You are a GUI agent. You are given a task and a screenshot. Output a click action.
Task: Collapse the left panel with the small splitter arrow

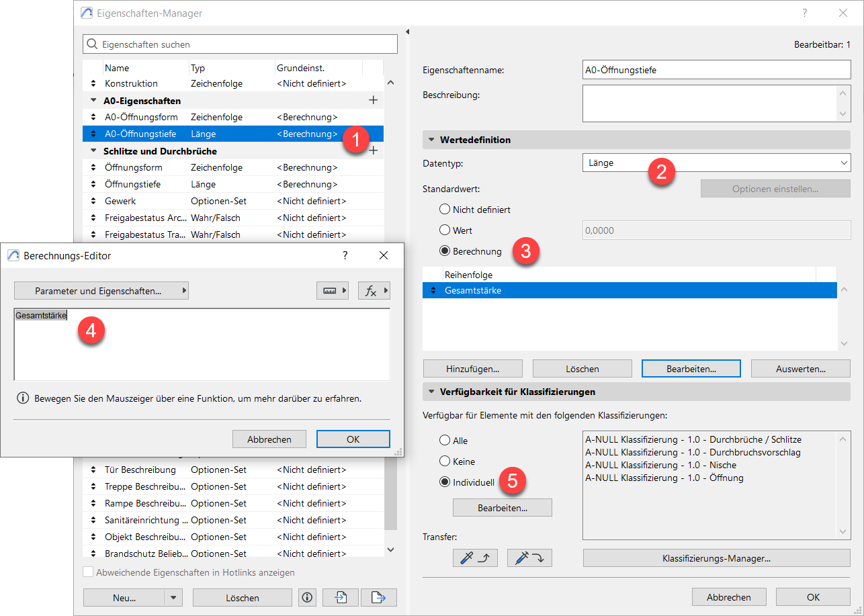tap(406, 32)
